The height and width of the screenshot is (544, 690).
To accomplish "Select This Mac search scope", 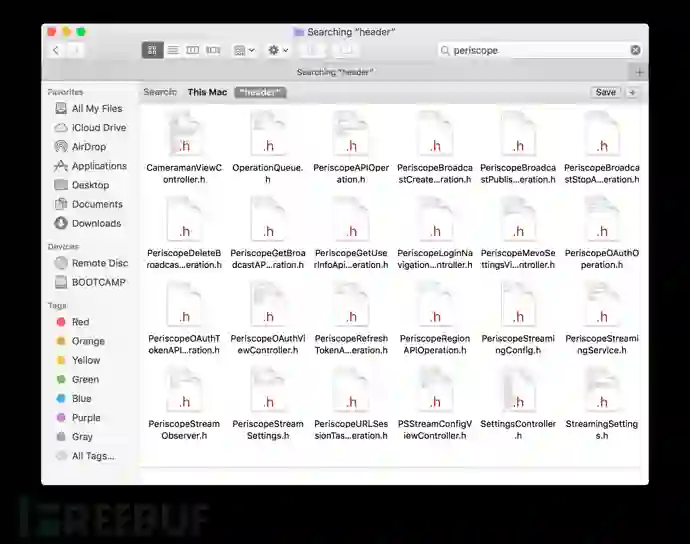I will [x=207, y=92].
